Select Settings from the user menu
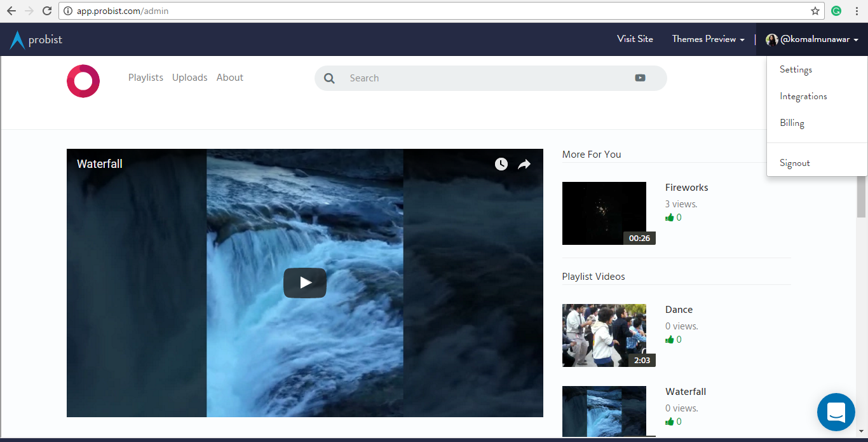The height and width of the screenshot is (442, 868). point(796,69)
